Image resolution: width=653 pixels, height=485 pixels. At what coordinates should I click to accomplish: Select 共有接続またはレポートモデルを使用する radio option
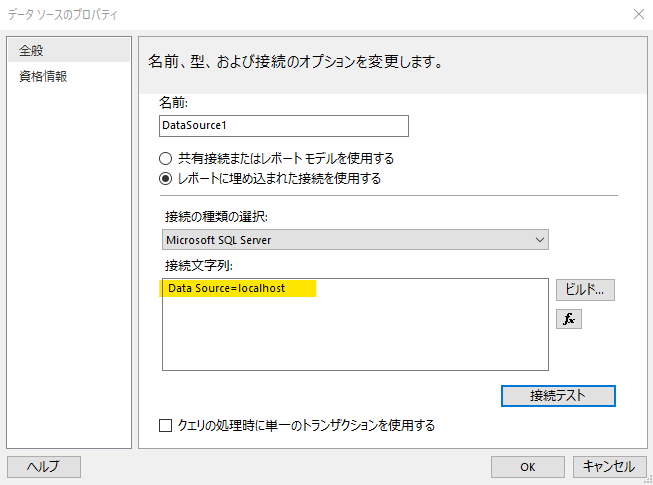click(166, 158)
